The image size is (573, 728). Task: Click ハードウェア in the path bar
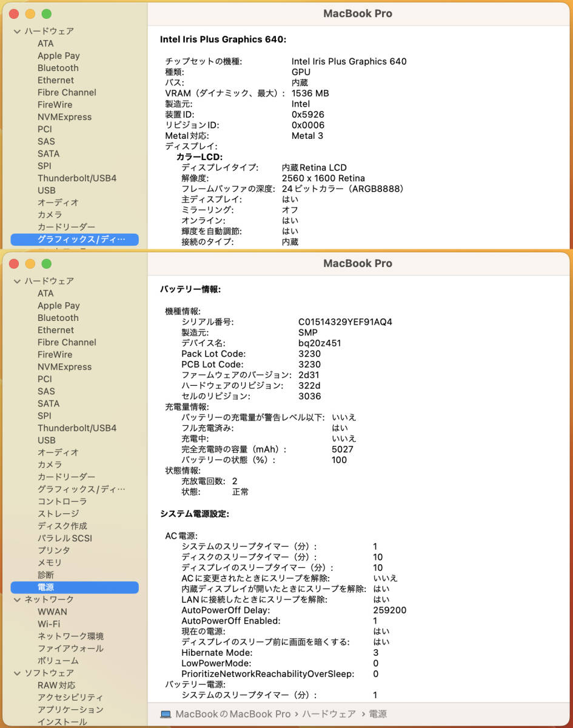(328, 714)
